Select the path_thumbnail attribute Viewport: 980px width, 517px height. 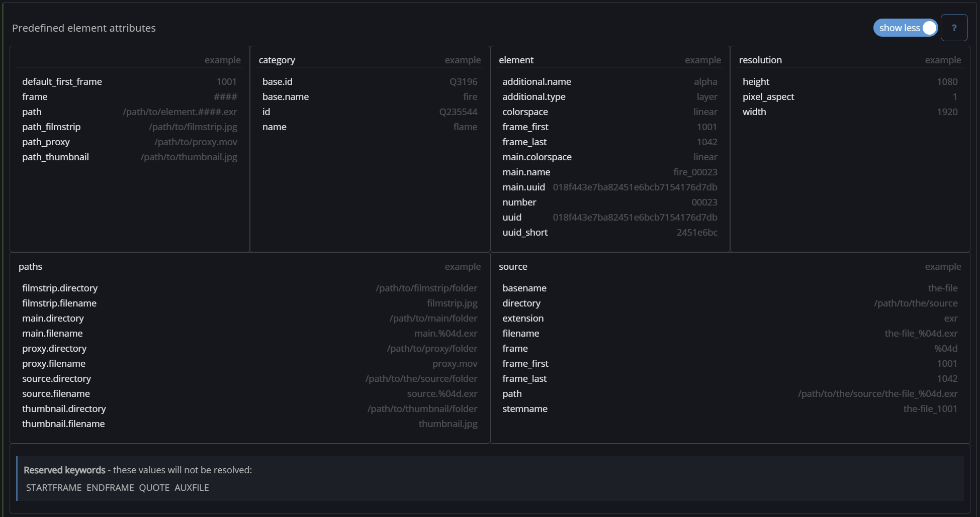pos(55,157)
